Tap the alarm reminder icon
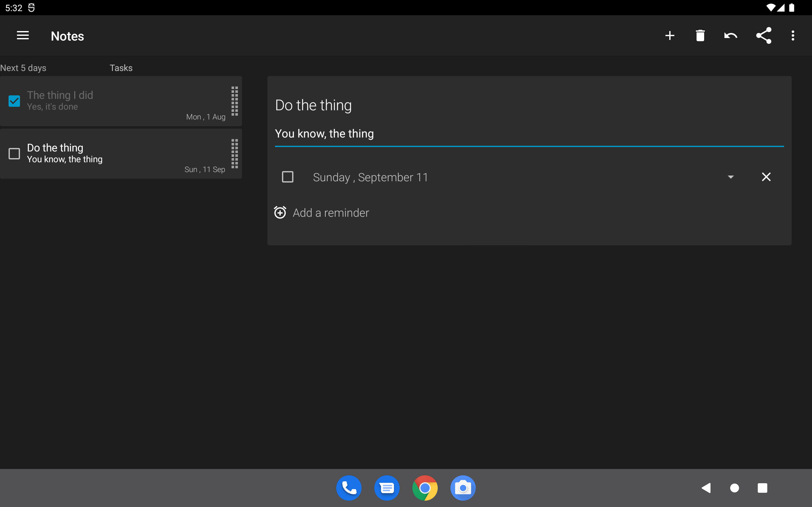 pyautogui.click(x=280, y=213)
